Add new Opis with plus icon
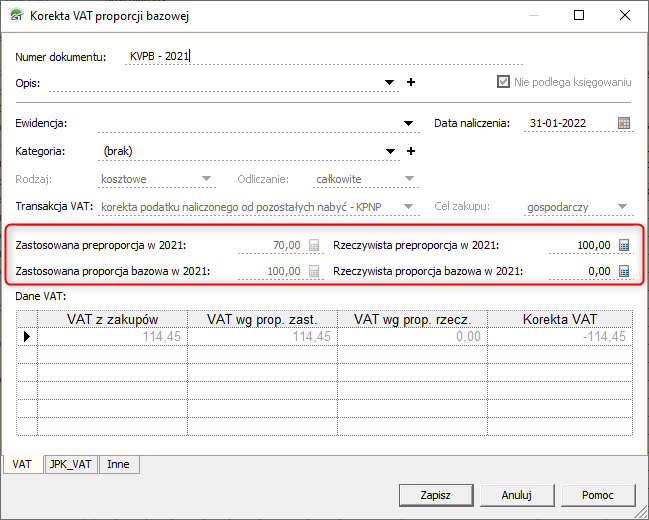 411,82
